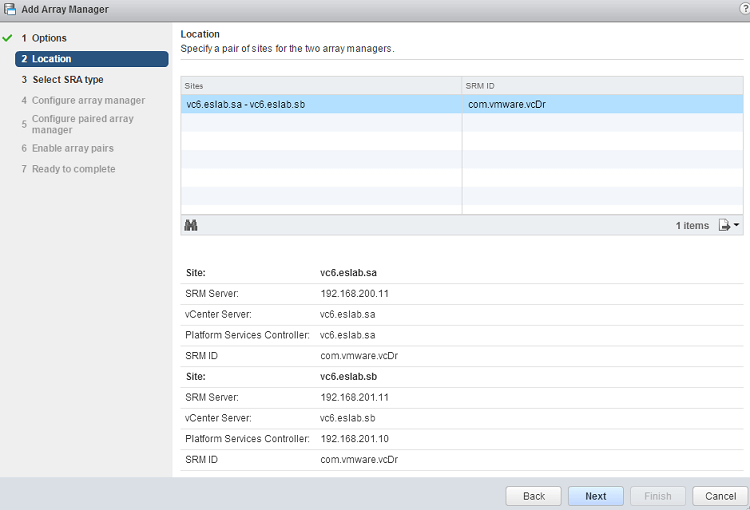This screenshot has width=750, height=510.
Task: Cancel the Add Array Manager wizard
Action: tap(720, 496)
